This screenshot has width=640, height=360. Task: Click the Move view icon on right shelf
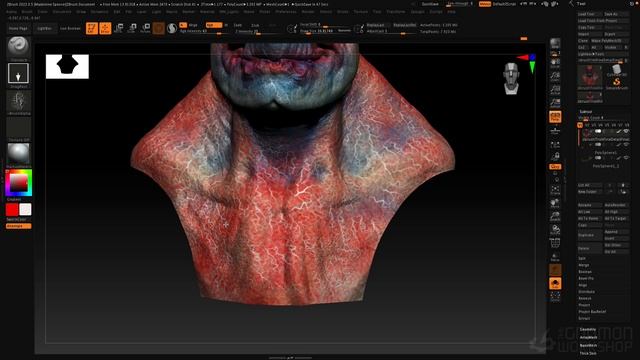(x=555, y=203)
